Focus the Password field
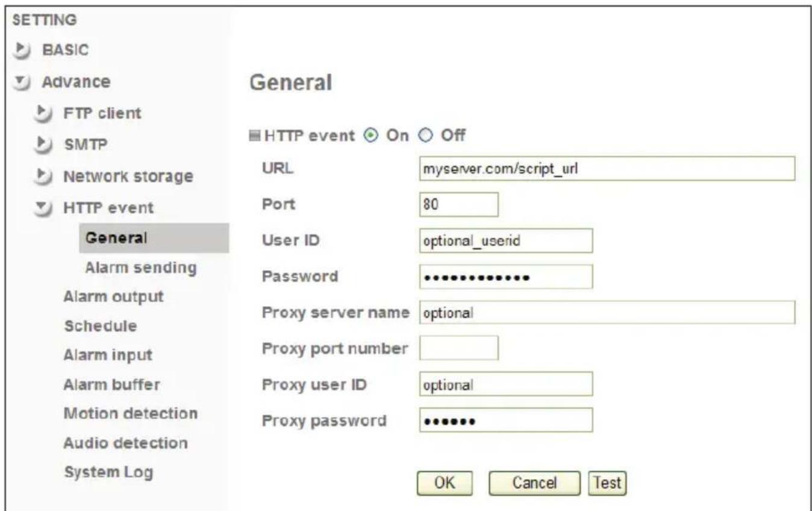Viewport: 812px width, 511px height. coord(505,277)
